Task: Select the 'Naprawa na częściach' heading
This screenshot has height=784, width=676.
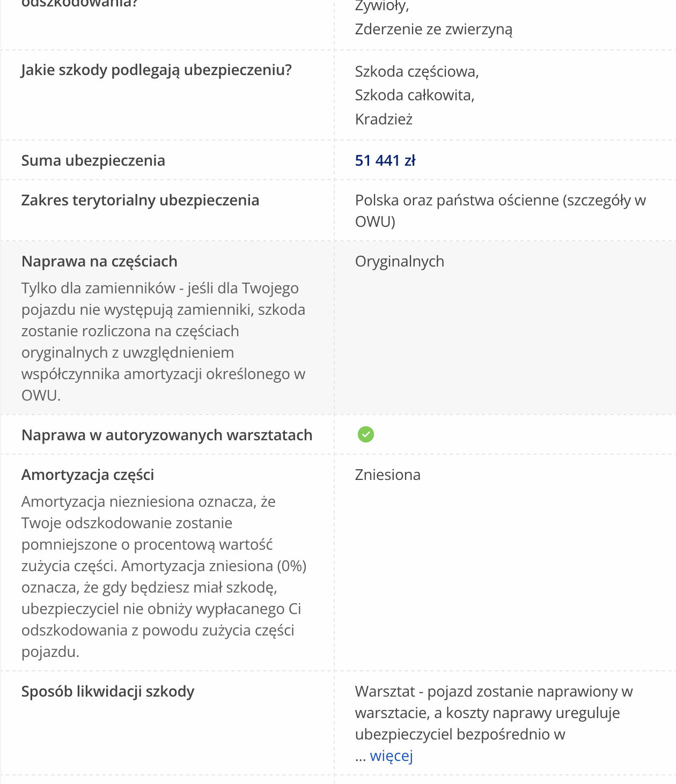Action: [x=99, y=261]
